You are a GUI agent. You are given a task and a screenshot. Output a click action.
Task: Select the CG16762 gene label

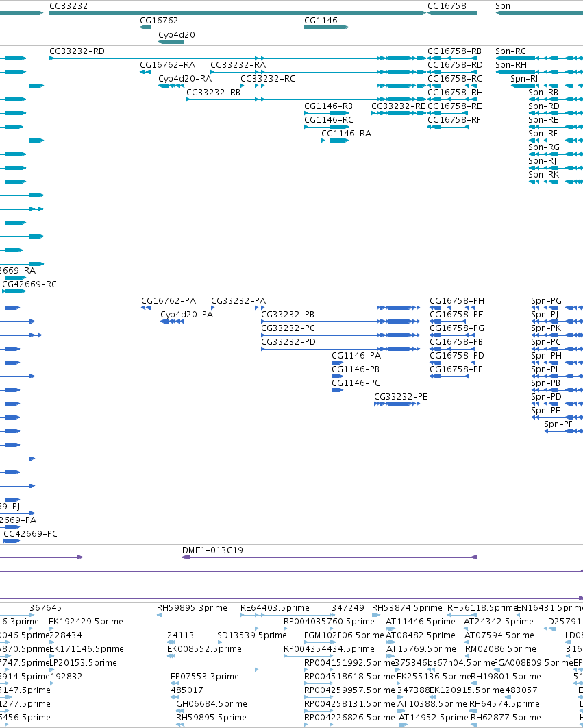[x=159, y=21]
